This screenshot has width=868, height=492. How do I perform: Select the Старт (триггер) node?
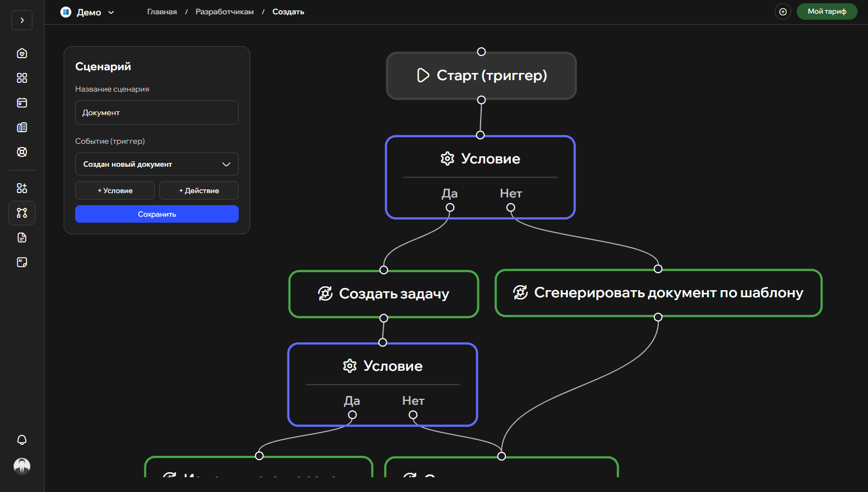[x=481, y=76]
